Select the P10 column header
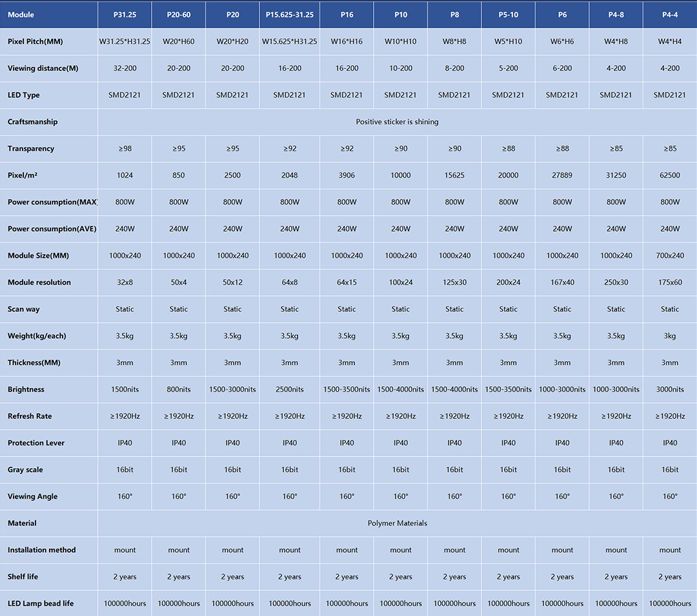The width and height of the screenshot is (697, 616). pyautogui.click(x=401, y=15)
